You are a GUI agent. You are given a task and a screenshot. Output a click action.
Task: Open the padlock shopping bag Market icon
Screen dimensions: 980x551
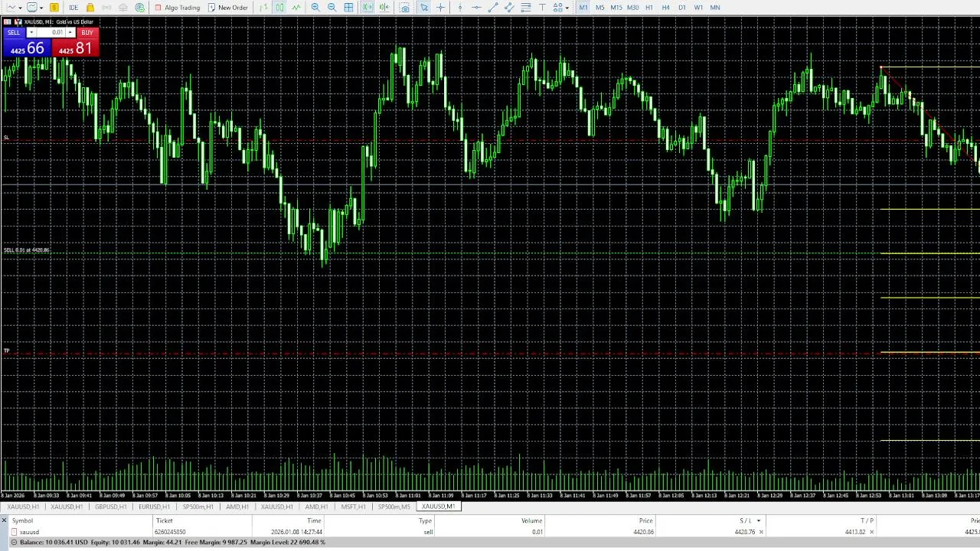90,8
